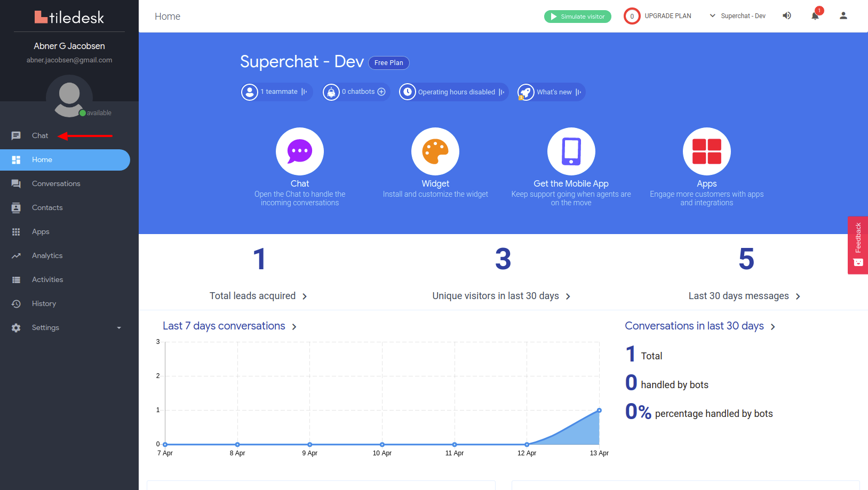Click the 10 Apr data point on chart
The width and height of the screenshot is (868, 490).
coord(382,444)
